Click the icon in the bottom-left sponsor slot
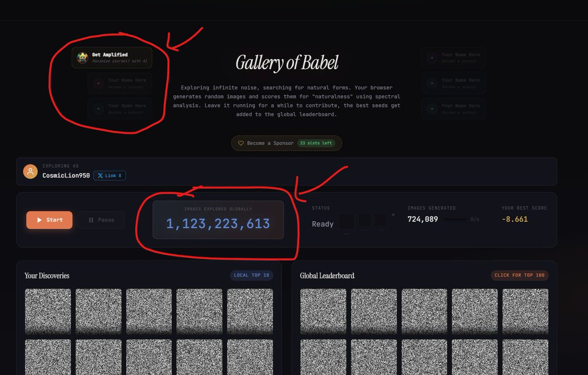The width and height of the screenshot is (588, 375). pos(98,109)
